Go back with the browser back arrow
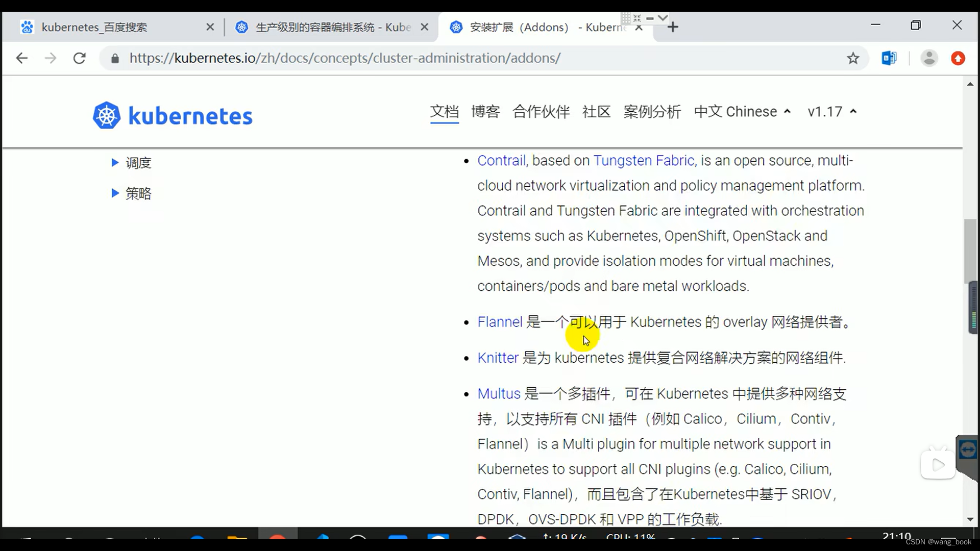The height and width of the screenshot is (551, 980). [x=22, y=58]
